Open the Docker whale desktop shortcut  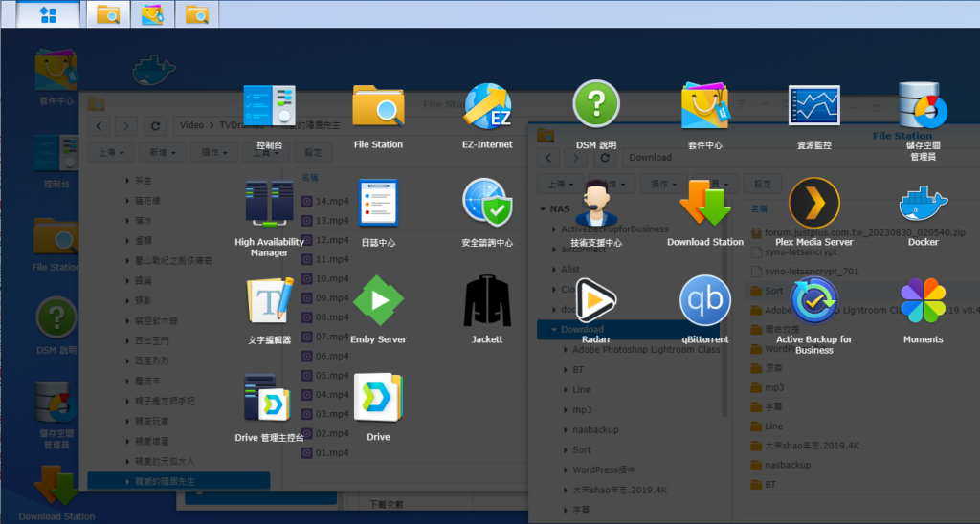click(154, 70)
